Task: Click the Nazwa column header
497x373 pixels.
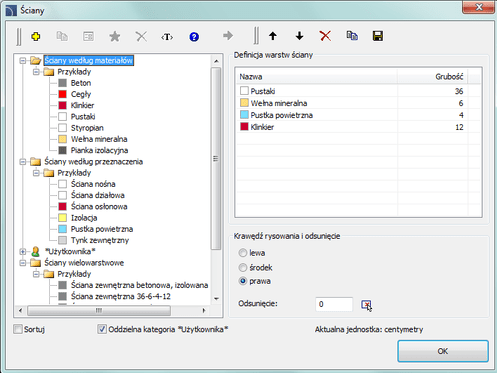Action: click(316, 77)
